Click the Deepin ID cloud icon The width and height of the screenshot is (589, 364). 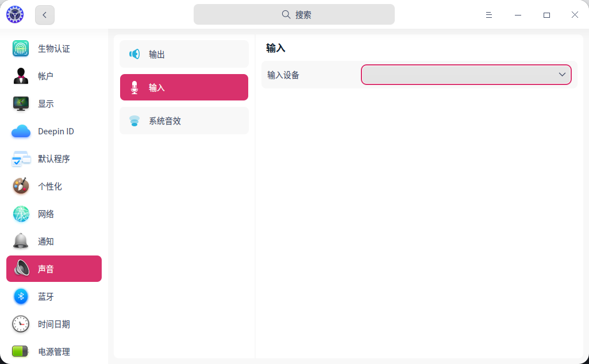[x=21, y=131]
